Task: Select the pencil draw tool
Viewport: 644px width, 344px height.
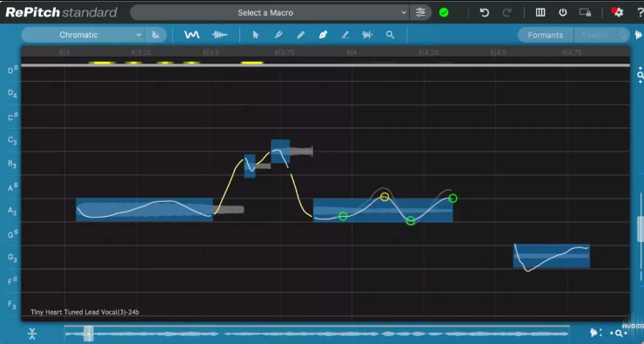Action: [x=300, y=35]
